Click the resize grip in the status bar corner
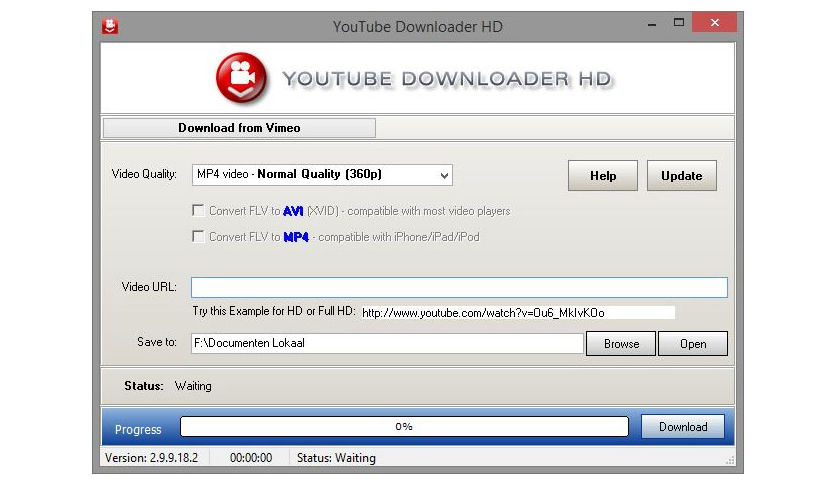This screenshot has width=836, height=484. click(x=729, y=461)
